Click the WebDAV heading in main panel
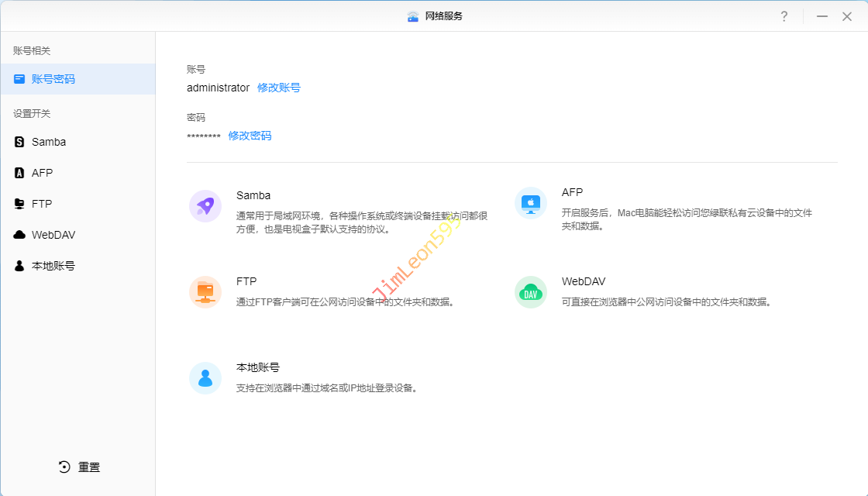 (x=584, y=281)
